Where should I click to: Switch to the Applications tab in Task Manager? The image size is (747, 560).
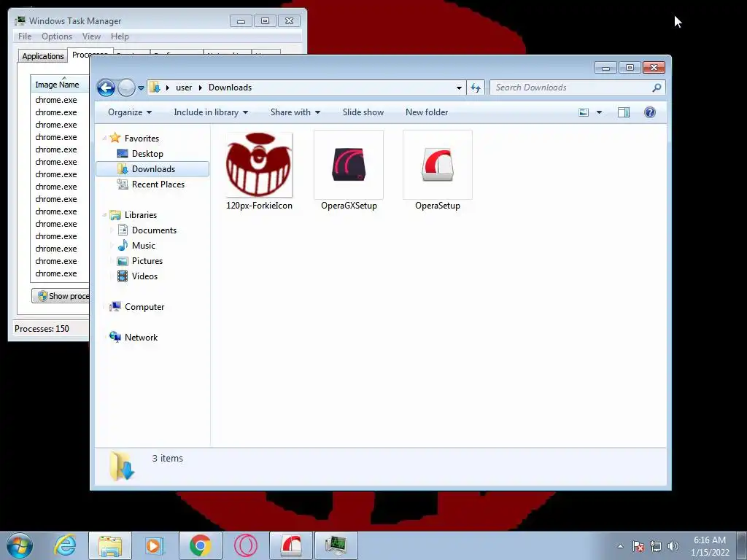[43, 56]
